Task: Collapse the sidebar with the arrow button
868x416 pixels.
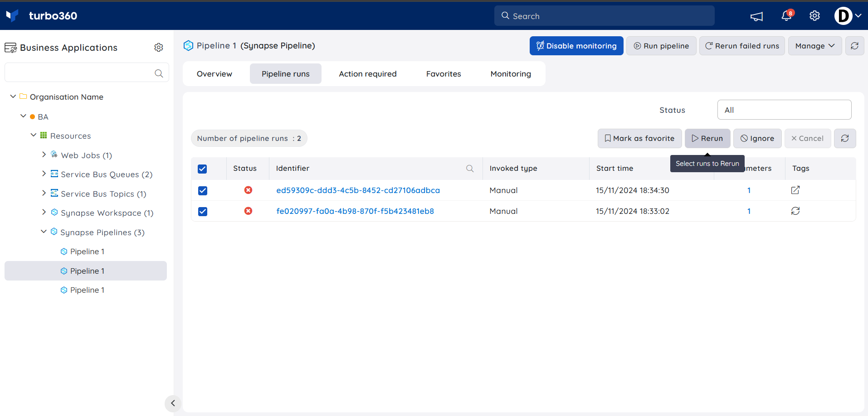Action: [x=173, y=403]
